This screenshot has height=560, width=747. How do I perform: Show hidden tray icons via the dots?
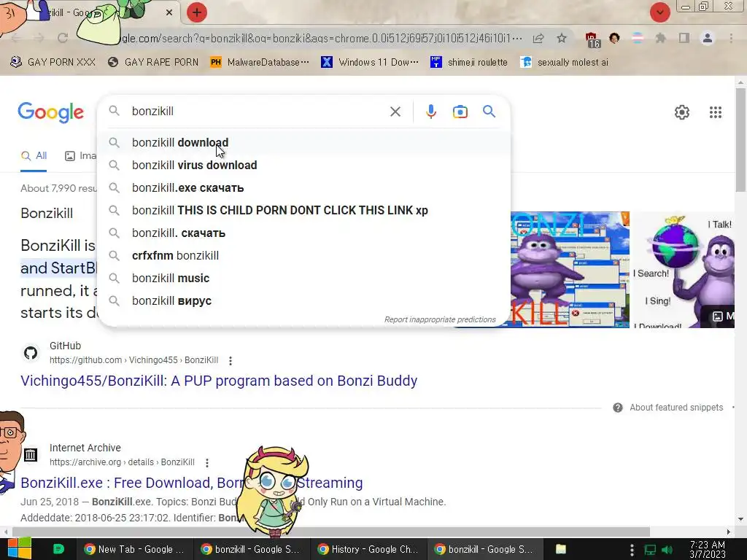click(x=632, y=550)
